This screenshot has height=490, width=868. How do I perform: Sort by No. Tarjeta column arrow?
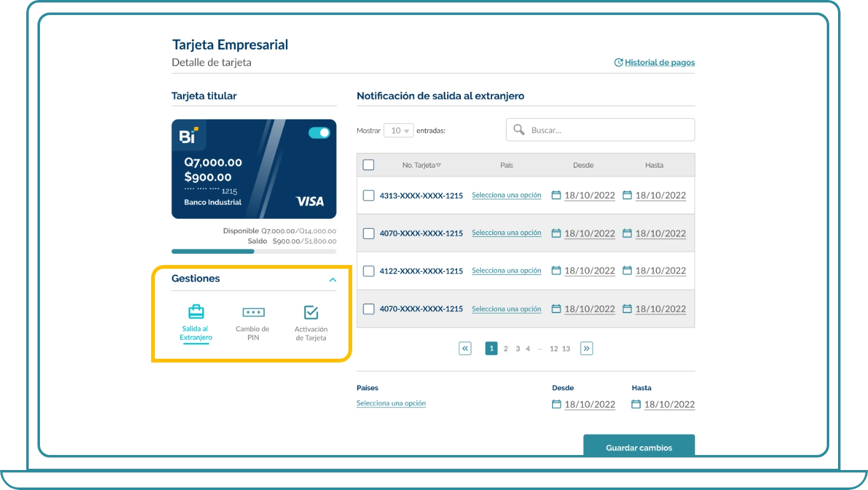tap(438, 165)
